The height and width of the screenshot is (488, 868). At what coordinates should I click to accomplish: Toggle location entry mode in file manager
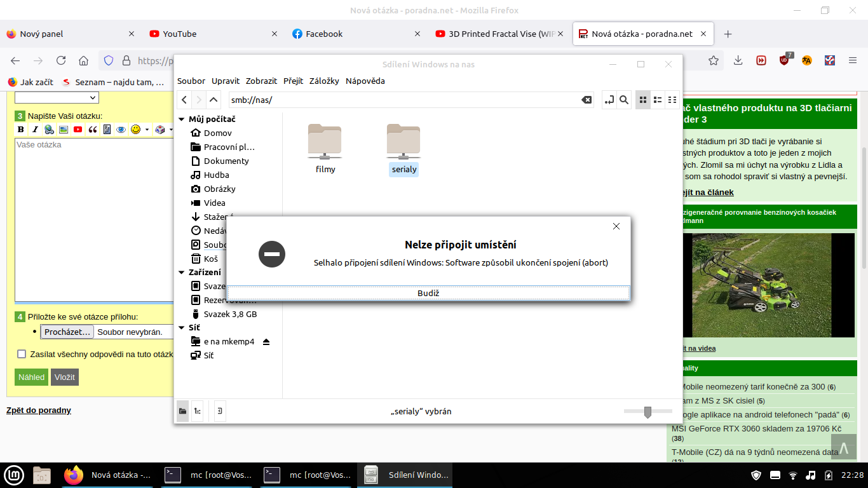click(x=609, y=100)
